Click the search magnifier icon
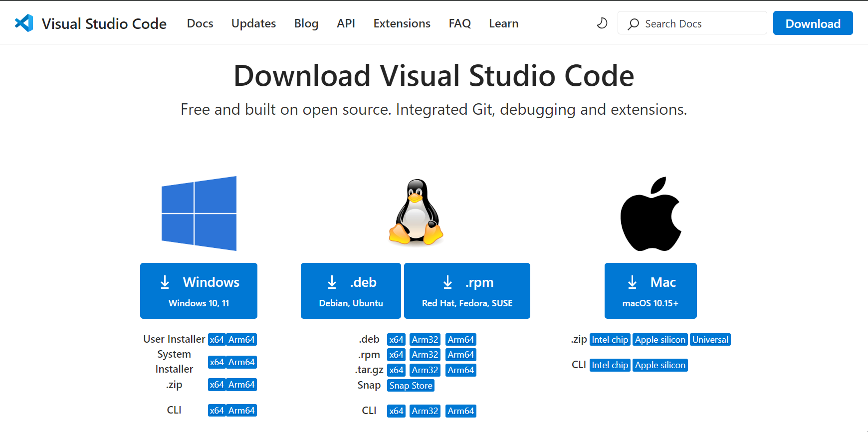868x432 pixels. [634, 24]
